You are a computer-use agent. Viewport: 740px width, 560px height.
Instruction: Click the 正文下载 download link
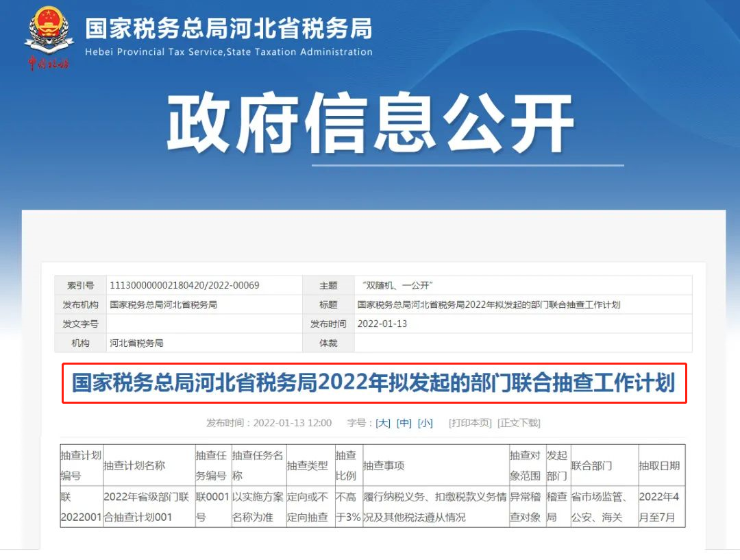click(519, 423)
